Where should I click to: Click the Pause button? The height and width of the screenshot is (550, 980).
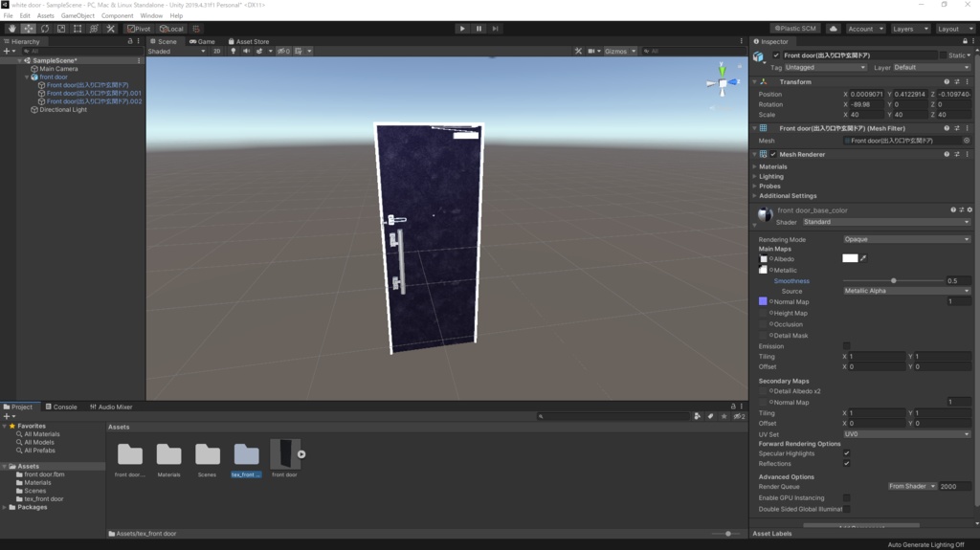[x=479, y=29]
